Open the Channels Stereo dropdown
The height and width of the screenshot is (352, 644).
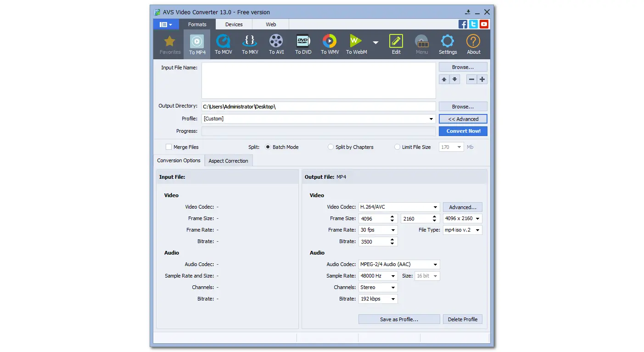coord(378,287)
